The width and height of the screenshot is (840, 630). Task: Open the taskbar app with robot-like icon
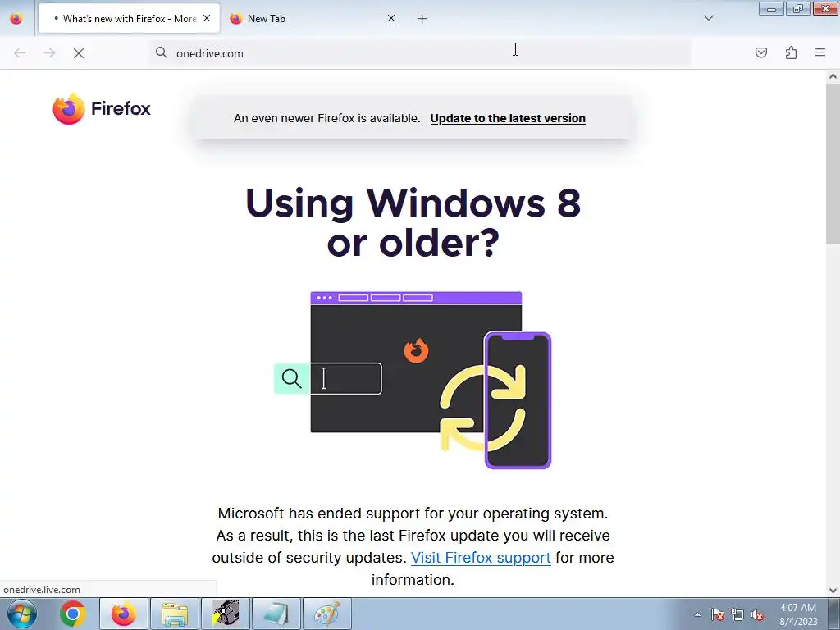click(226, 614)
